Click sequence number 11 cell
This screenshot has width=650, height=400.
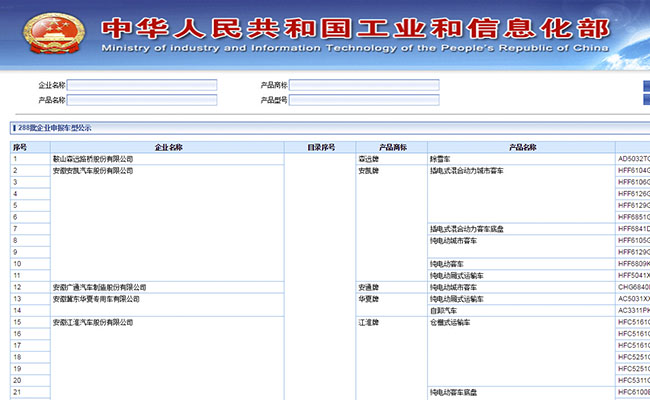[x=30, y=276]
